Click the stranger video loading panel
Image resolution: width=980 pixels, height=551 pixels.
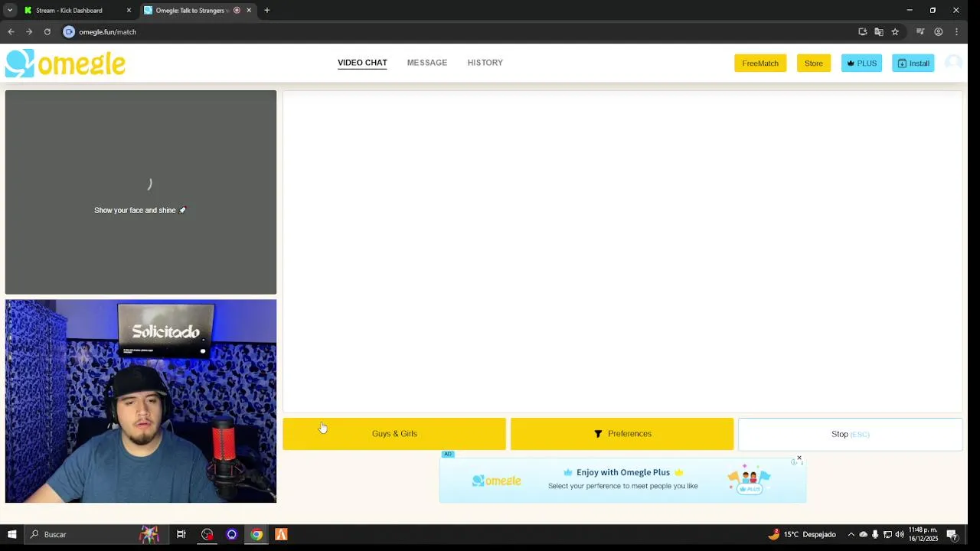coord(141,192)
